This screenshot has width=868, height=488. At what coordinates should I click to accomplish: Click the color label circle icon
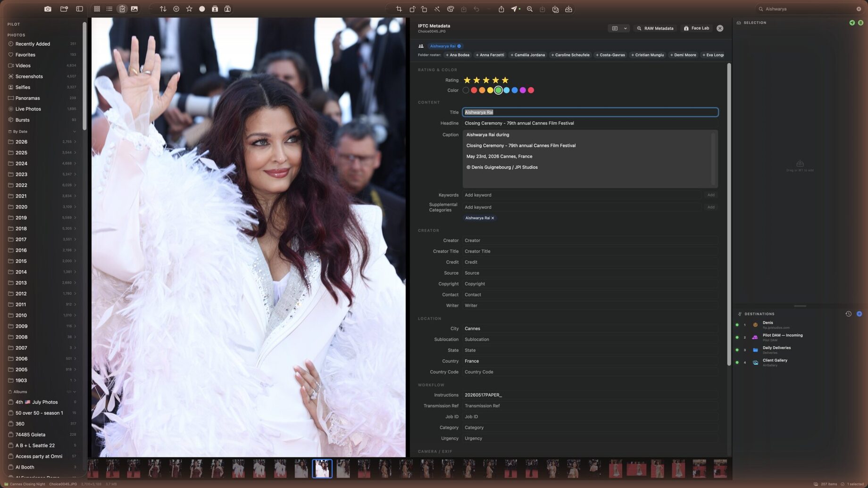tap(202, 9)
